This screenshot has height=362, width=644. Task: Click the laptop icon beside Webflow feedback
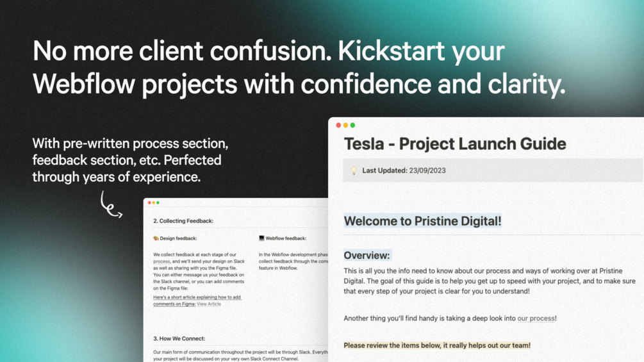click(261, 238)
